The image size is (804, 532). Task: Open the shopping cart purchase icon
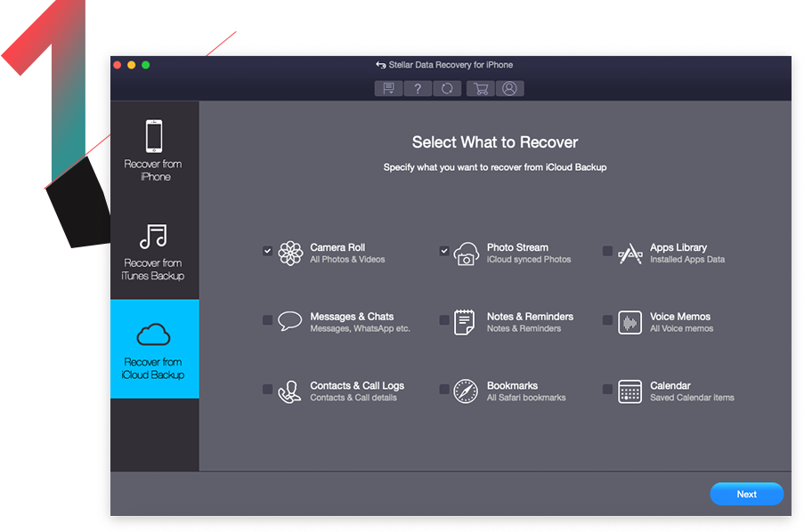pos(481,88)
